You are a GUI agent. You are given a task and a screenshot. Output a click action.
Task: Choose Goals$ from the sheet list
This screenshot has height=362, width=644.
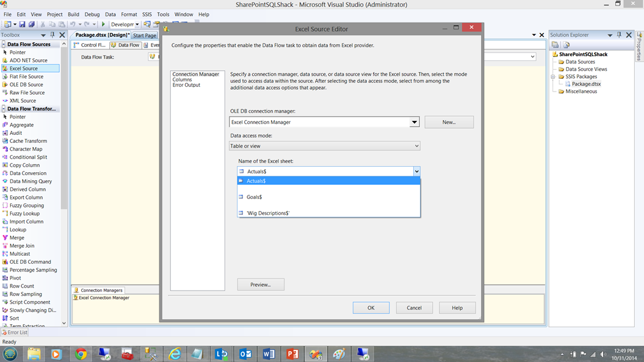pyautogui.click(x=328, y=197)
